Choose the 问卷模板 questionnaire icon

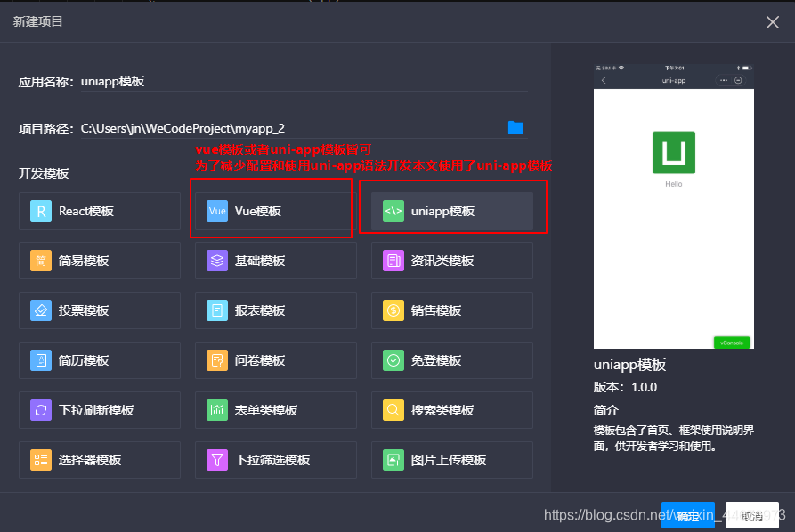[x=217, y=360]
